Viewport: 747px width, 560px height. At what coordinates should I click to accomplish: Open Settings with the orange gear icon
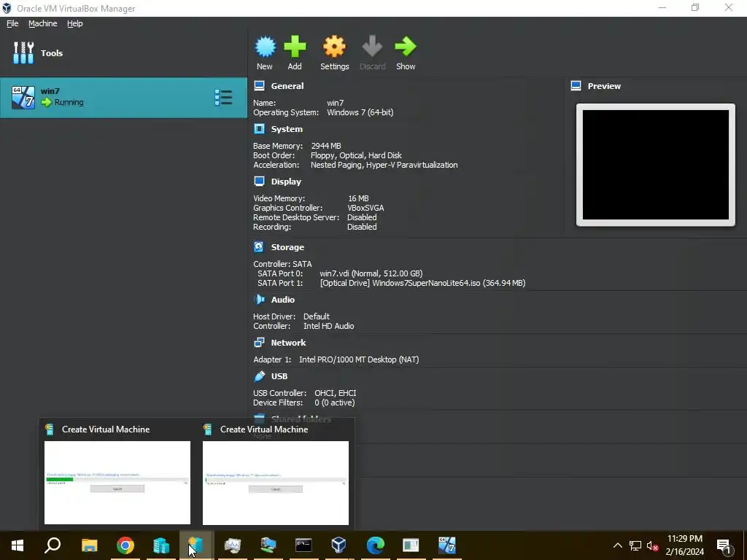point(334,47)
